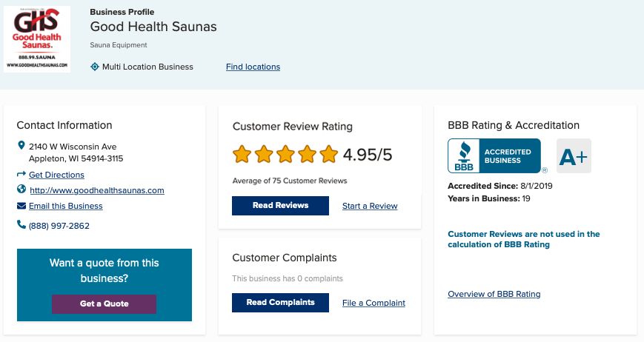Click the third gold rating star
The height and width of the screenshot is (342, 644).
pyautogui.click(x=285, y=155)
